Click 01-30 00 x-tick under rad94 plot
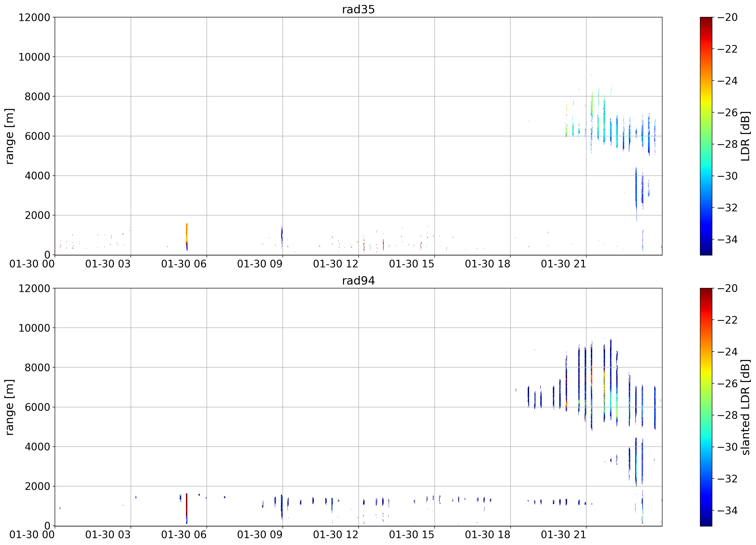The width and height of the screenshot is (756, 545). pyautogui.click(x=32, y=535)
